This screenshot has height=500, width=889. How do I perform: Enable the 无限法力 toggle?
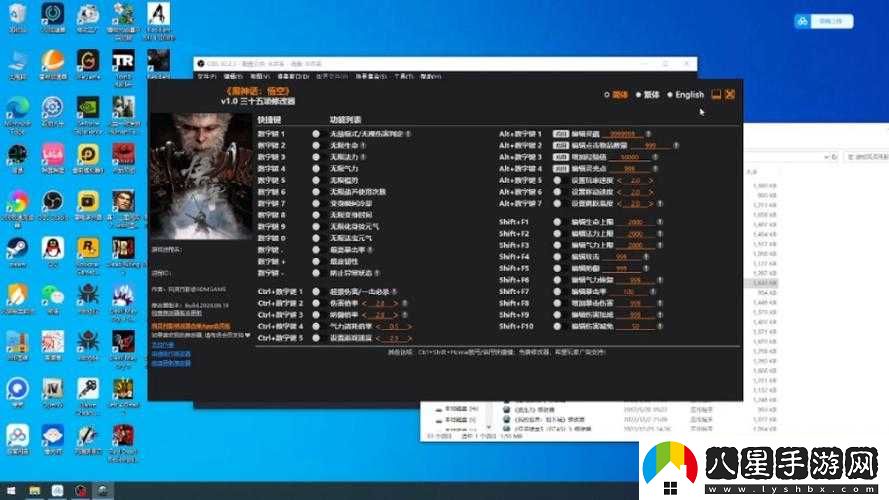tap(316, 157)
